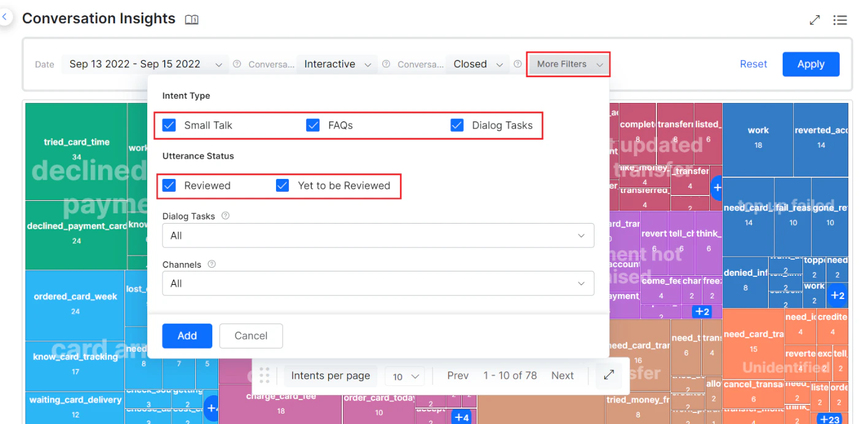Expand the view using the diagonal arrows icon
868x424 pixels.
click(815, 20)
